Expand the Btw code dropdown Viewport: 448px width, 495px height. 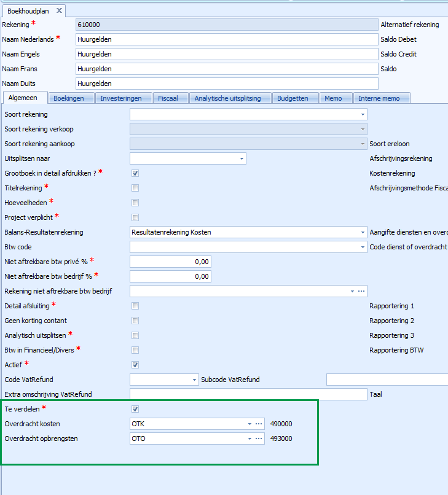pos(363,247)
